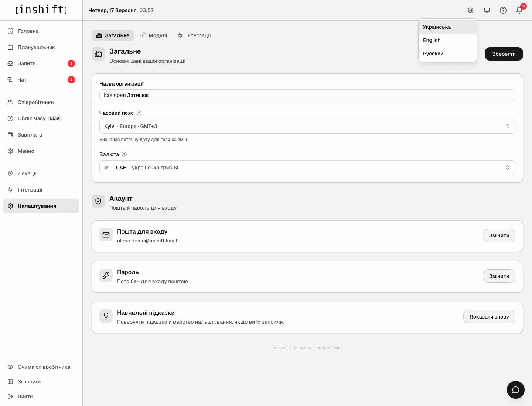
Task: Click Змінити next to Пошта для входу
Action: coord(499,235)
